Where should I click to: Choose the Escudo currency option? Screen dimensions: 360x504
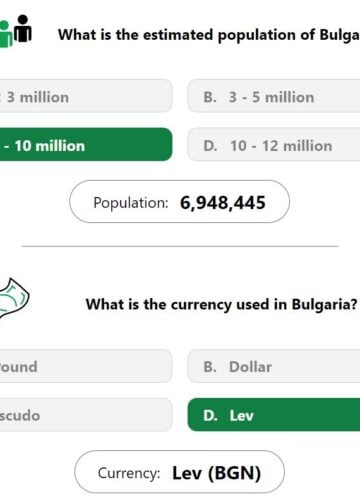pos(86,415)
